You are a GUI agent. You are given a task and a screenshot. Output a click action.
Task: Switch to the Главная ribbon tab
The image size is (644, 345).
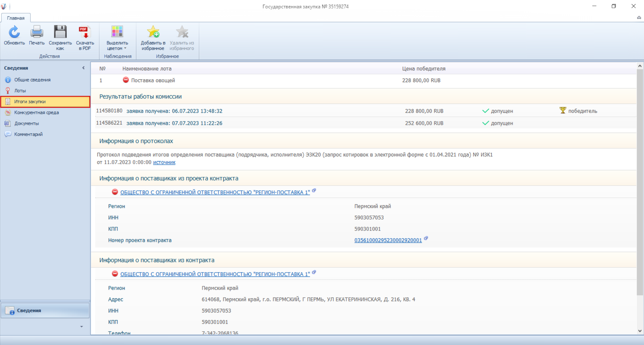16,18
